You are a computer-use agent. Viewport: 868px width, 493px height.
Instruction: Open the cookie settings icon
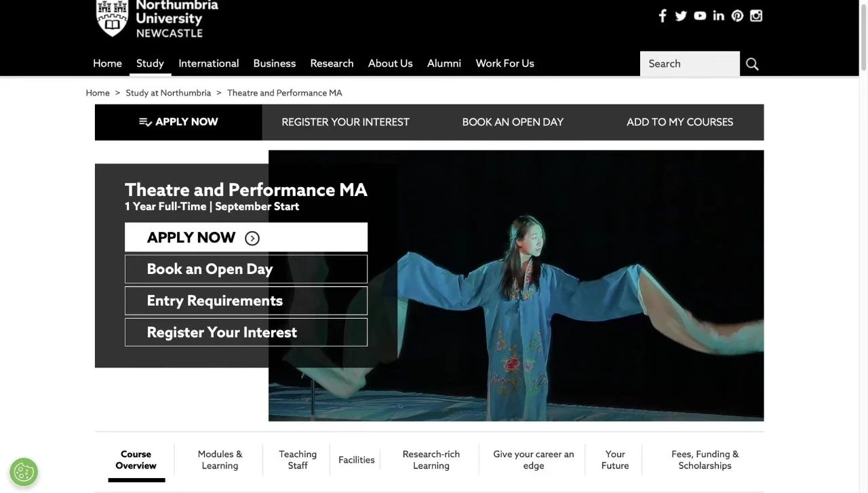point(24,472)
